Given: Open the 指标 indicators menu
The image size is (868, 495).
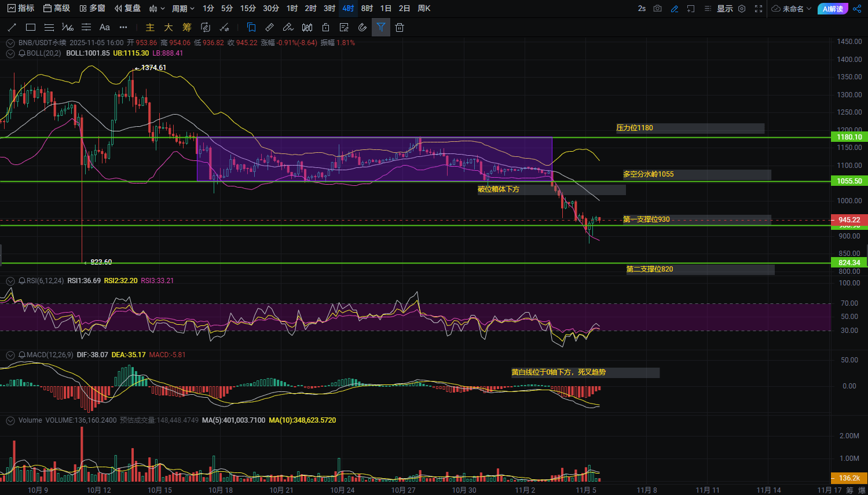Looking at the screenshot, I should (21, 9).
